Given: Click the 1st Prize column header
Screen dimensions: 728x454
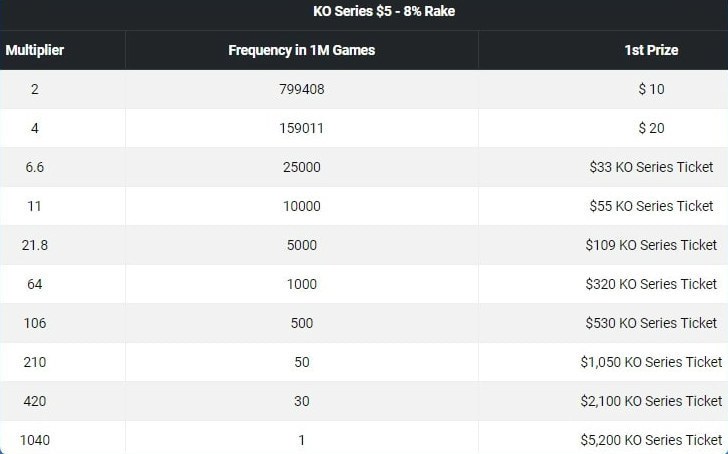Looking at the screenshot, I should [650, 50].
